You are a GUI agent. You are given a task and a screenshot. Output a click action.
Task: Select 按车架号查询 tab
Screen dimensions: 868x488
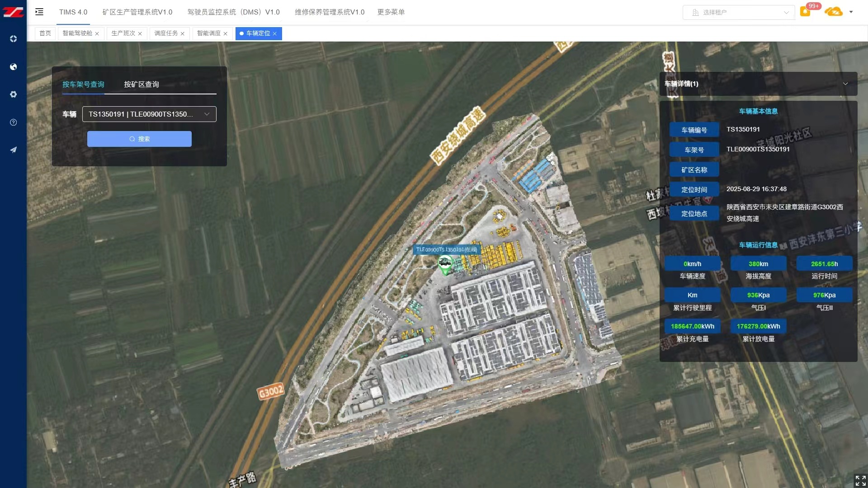tap(83, 84)
